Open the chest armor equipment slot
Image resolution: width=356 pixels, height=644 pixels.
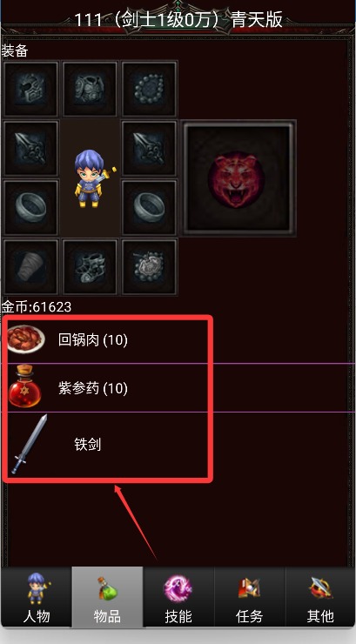click(91, 89)
